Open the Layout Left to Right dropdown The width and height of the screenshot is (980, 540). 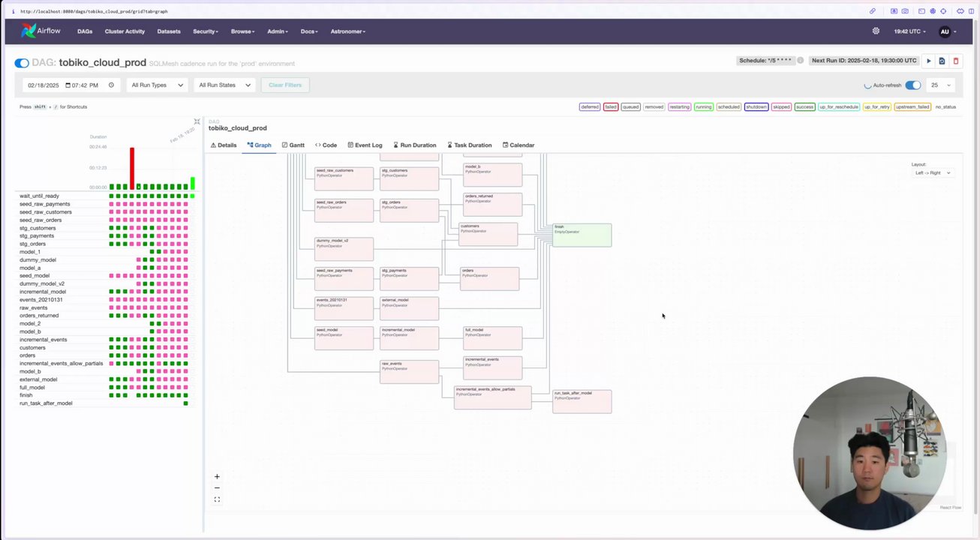click(x=932, y=172)
